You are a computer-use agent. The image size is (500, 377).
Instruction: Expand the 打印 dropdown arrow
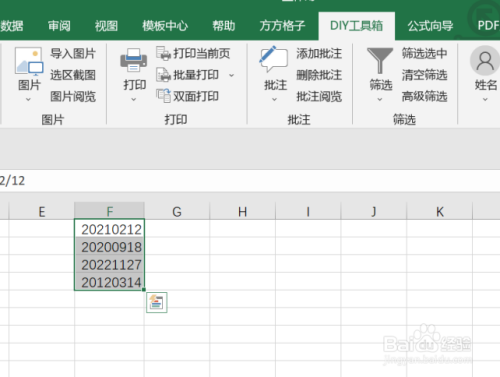(x=134, y=99)
